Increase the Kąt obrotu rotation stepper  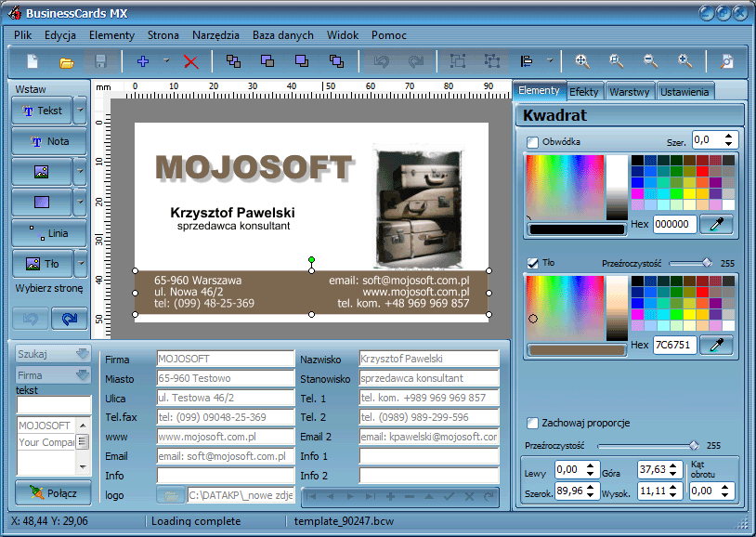[725, 488]
